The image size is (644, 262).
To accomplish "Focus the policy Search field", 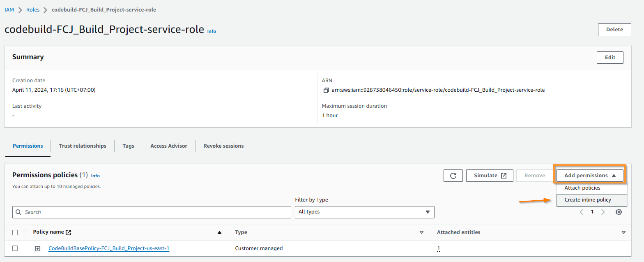I will point(152,212).
